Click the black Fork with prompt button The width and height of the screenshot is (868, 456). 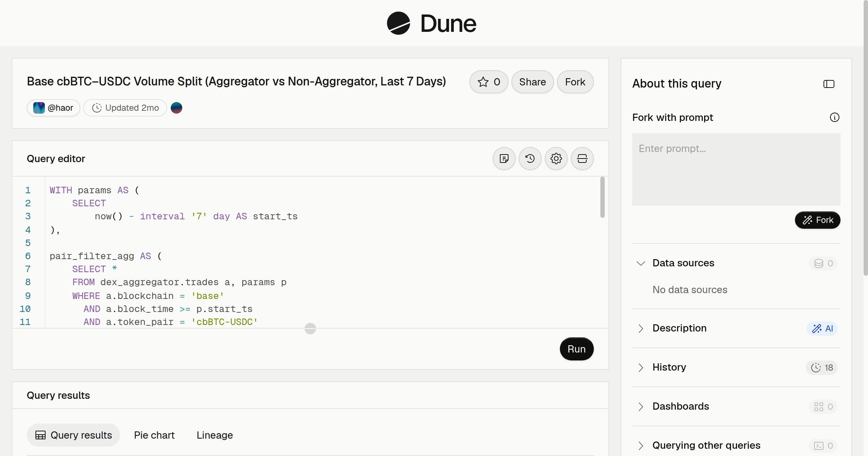817,220
